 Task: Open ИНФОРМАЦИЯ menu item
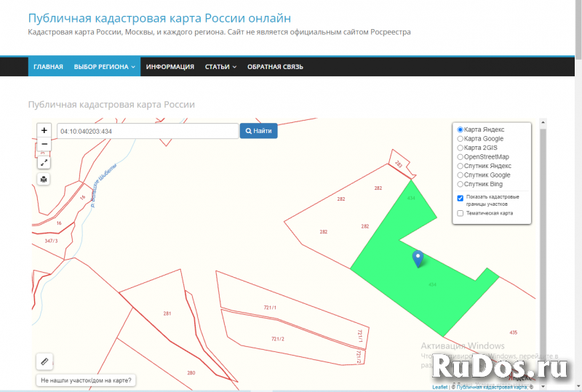tap(170, 67)
